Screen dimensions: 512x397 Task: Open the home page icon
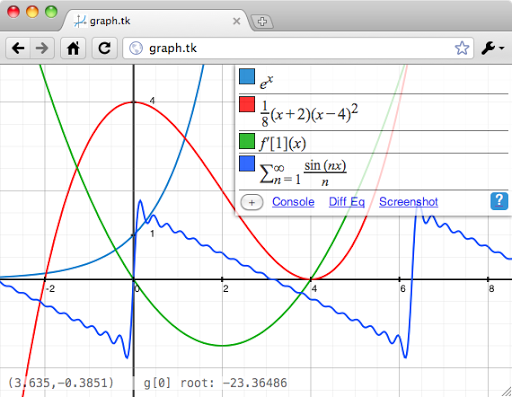pos(73,48)
